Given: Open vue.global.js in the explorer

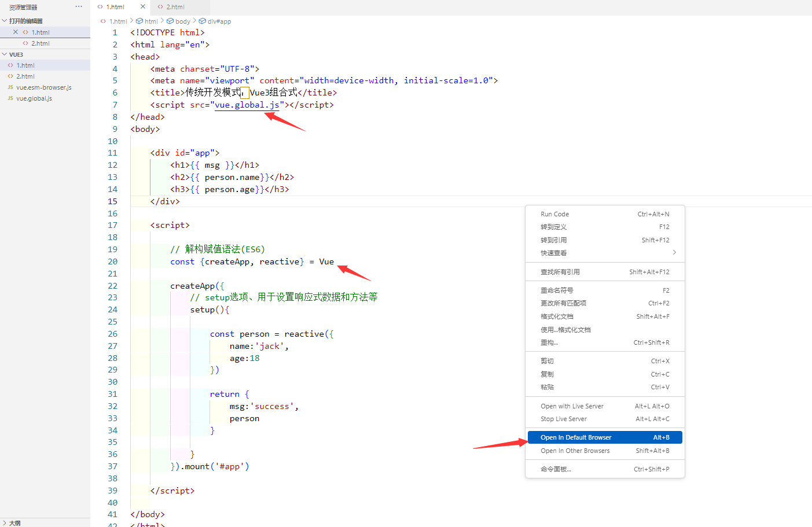Looking at the screenshot, I should coord(45,98).
